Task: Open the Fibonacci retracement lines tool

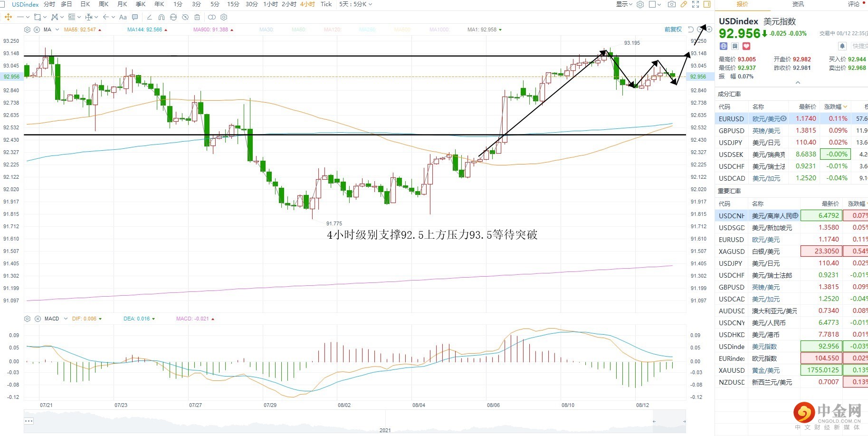Action: pos(72,17)
